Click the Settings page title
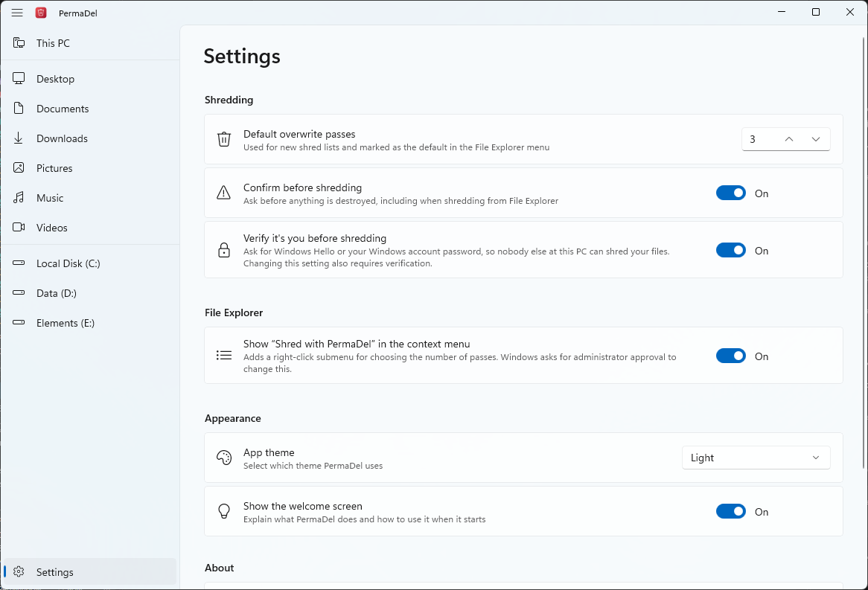868x590 pixels. (242, 57)
